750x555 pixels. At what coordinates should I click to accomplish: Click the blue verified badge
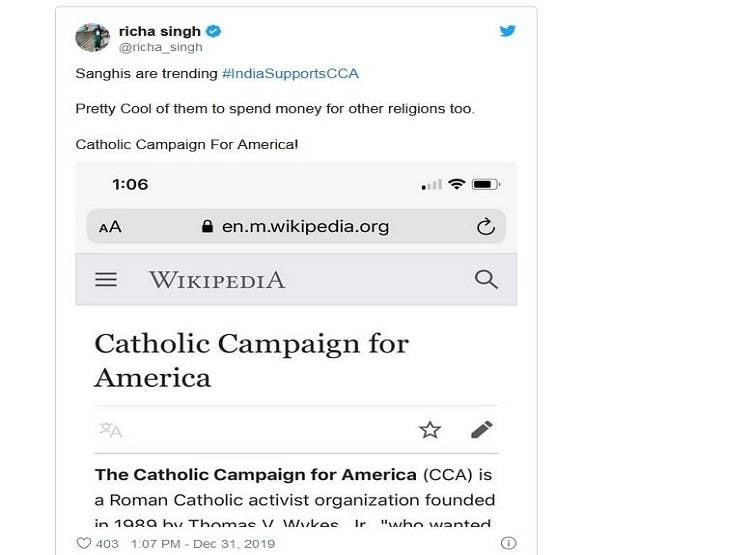pyautogui.click(x=214, y=31)
